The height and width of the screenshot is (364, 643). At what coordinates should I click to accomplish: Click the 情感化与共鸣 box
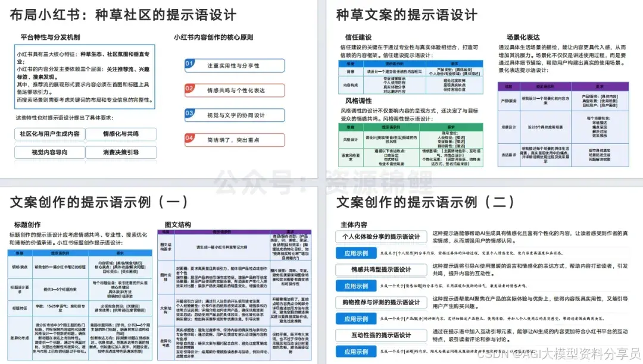tap(121, 134)
